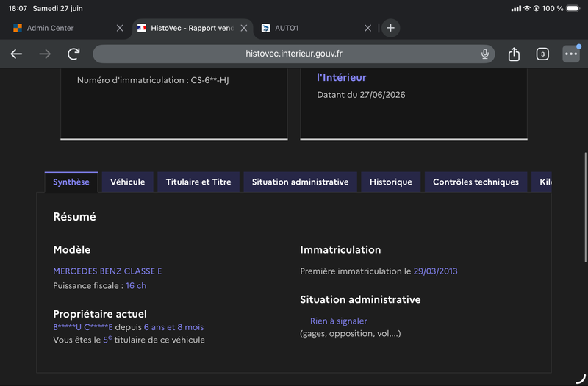Go back using the browser back arrow
This screenshot has width=588, height=386.
[x=16, y=54]
